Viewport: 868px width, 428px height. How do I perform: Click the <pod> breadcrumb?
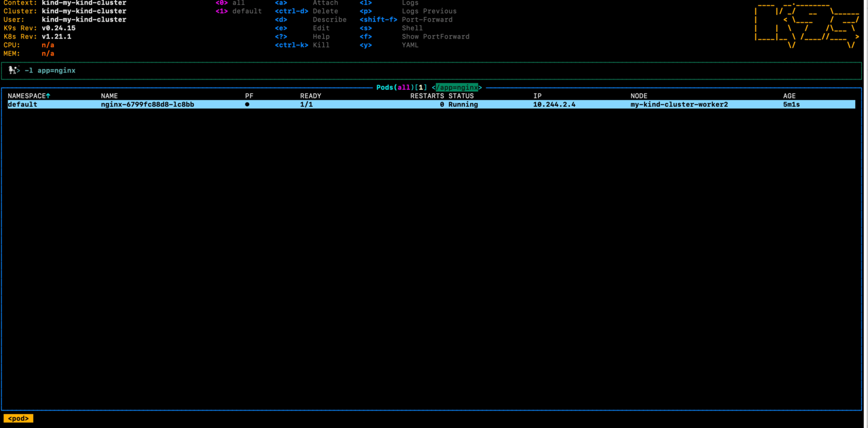(x=19, y=419)
